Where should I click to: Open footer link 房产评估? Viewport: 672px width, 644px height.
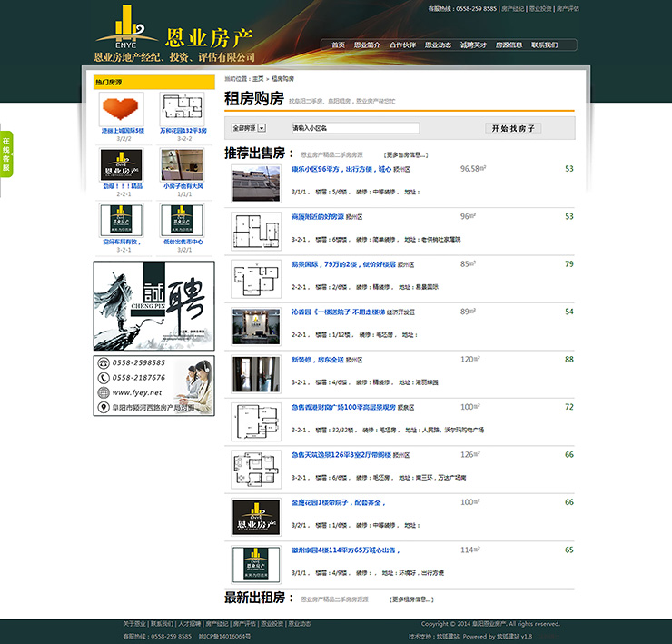coord(244,624)
